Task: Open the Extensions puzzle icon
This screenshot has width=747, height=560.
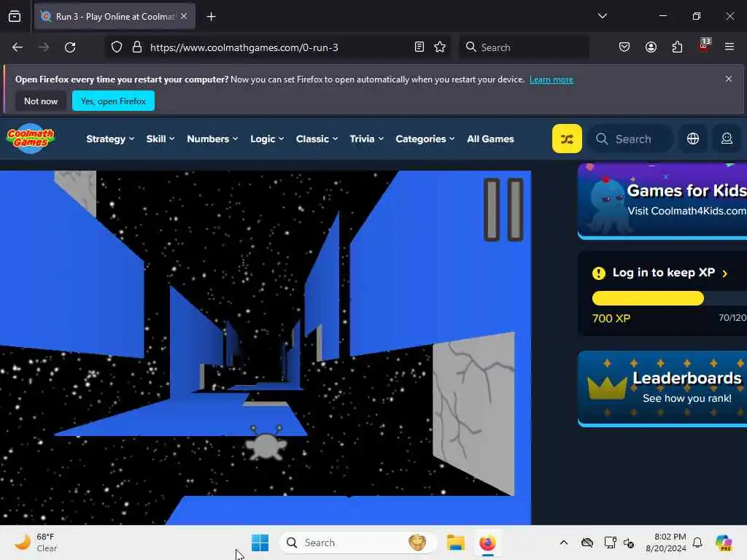Action: click(677, 47)
